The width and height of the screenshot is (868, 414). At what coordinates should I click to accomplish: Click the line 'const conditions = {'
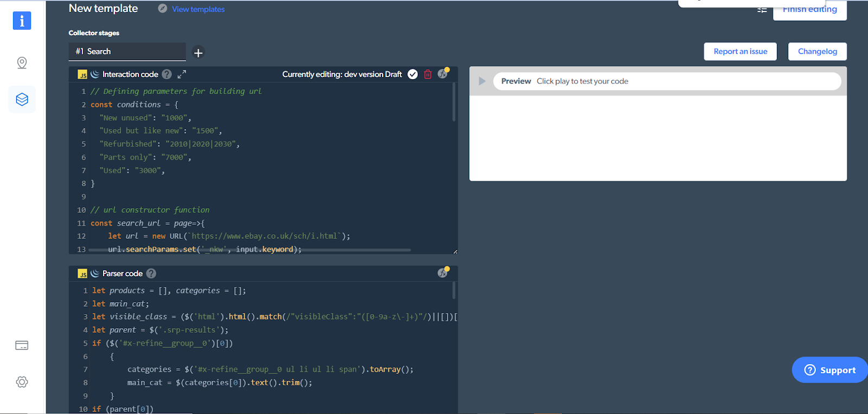coord(135,105)
